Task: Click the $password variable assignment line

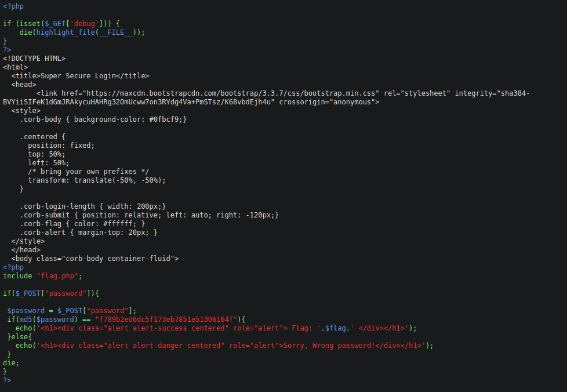Action: pos(72,311)
